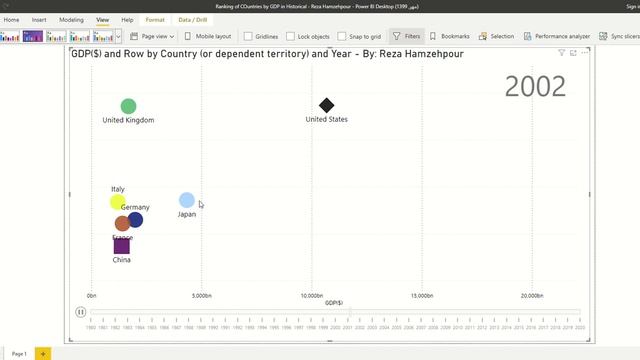Switch to the Format tab
The height and width of the screenshot is (360, 640).
[155, 20]
